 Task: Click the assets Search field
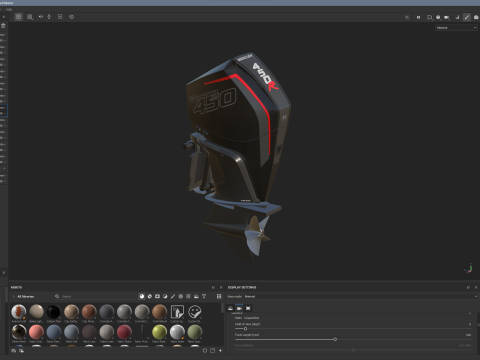pyautogui.click(x=97, y=296)
